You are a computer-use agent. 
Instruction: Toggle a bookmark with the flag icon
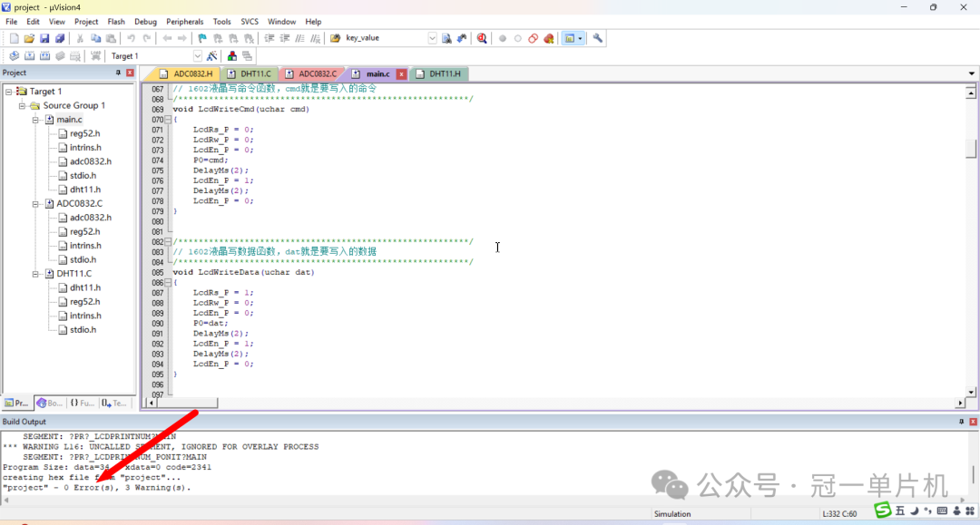click(201, 38)
